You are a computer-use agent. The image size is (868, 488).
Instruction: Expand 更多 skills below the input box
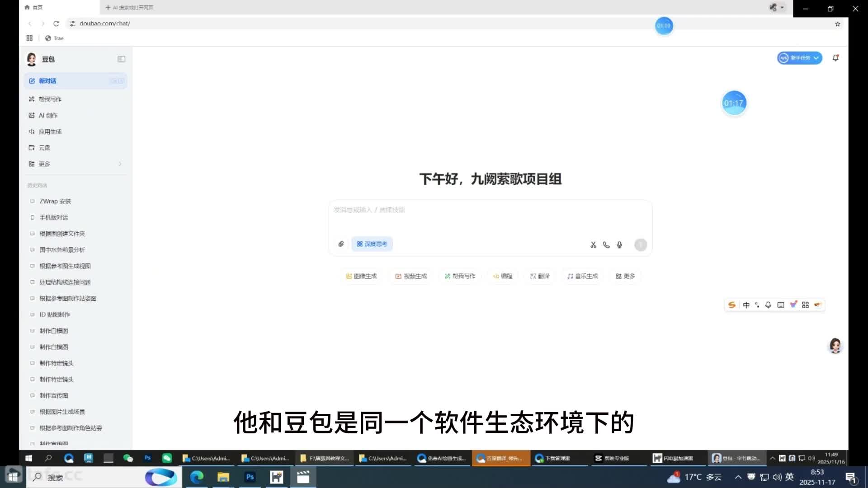[x=625, y=276]
